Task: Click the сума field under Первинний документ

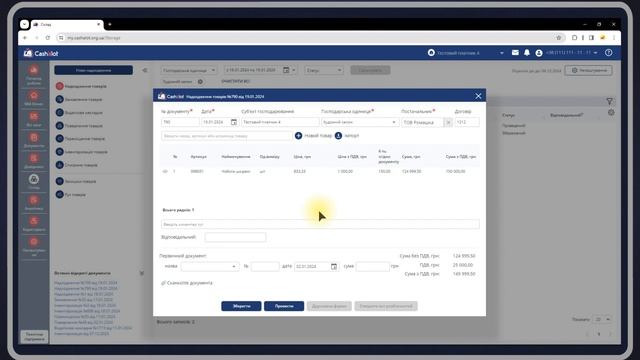Action: pos(373,267)
